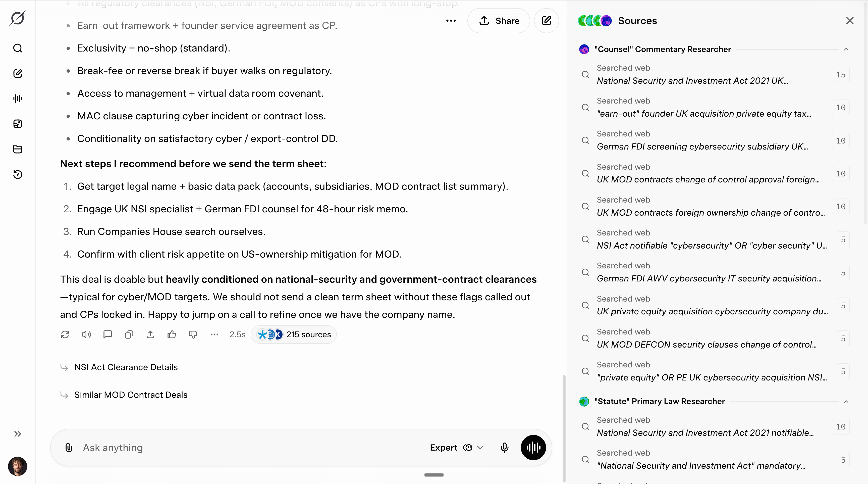The width and height of the screenshot is (868, 484).
Task: Click the thumbs up icon
Action: coord(172,334)
